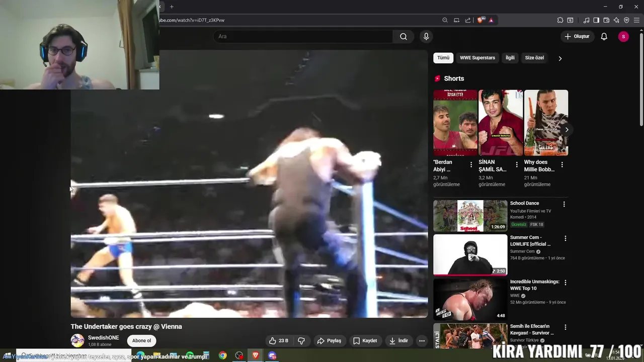The height and width of the screenshot is (362, 644).
Task: Show next Shorts with the carousel arrow
Action: click(567, 130)
